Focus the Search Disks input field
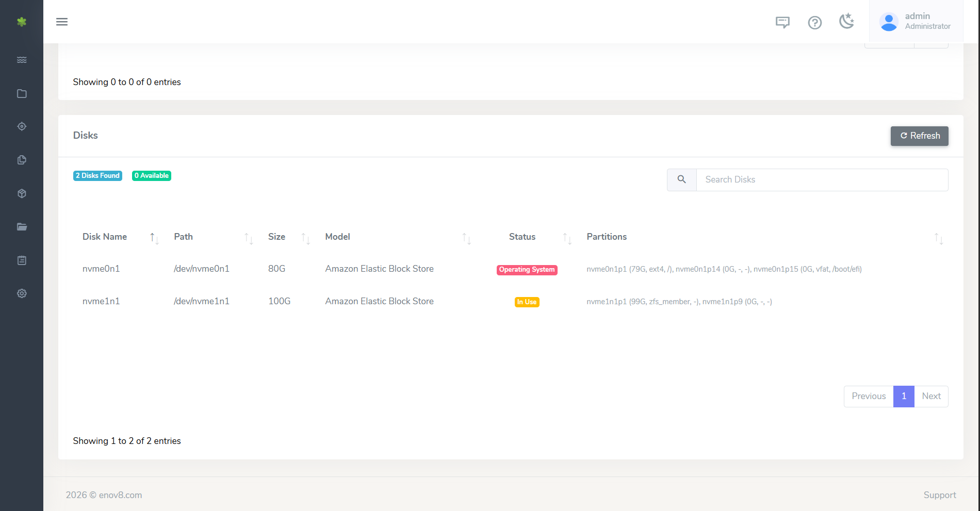 pos(822,179)
